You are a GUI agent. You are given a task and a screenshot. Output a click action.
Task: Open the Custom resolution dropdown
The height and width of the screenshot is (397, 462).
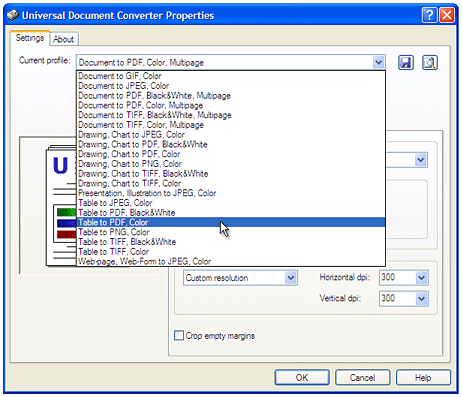click(x=240, y=278)
